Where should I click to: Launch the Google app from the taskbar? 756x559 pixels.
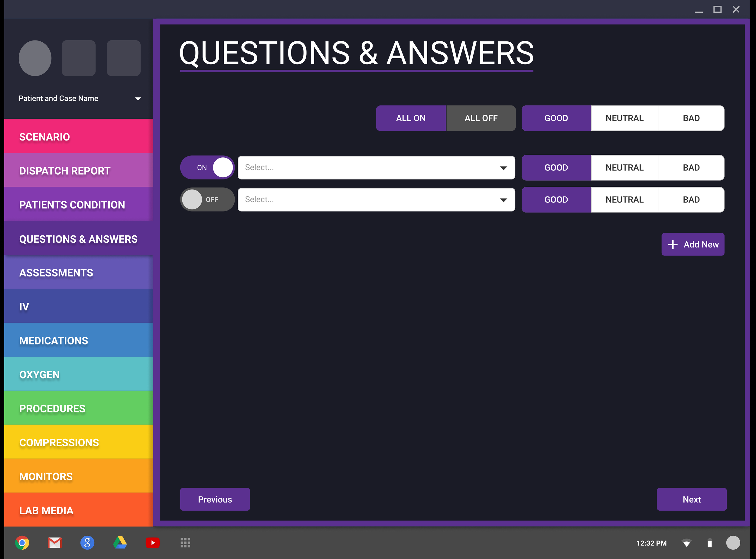87,543
